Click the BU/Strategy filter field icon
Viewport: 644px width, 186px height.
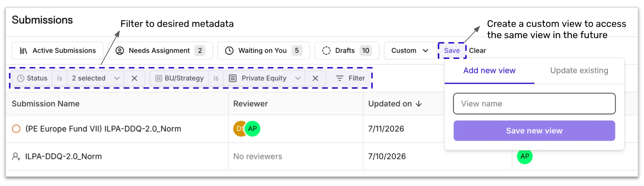(159, 78)
